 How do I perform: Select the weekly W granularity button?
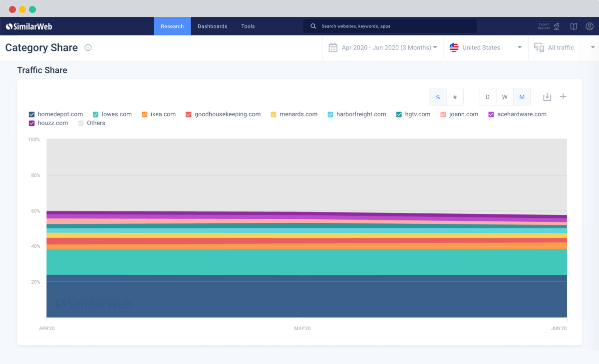pyautogui.click(x=505, y=97)
